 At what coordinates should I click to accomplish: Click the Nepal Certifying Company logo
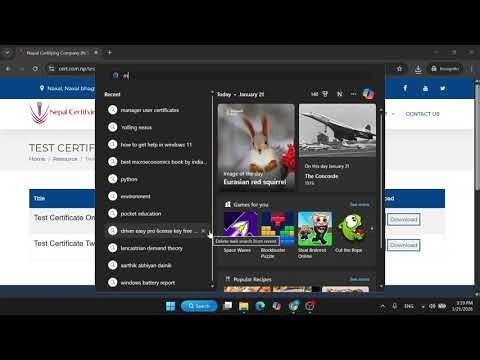coord(62,113)
